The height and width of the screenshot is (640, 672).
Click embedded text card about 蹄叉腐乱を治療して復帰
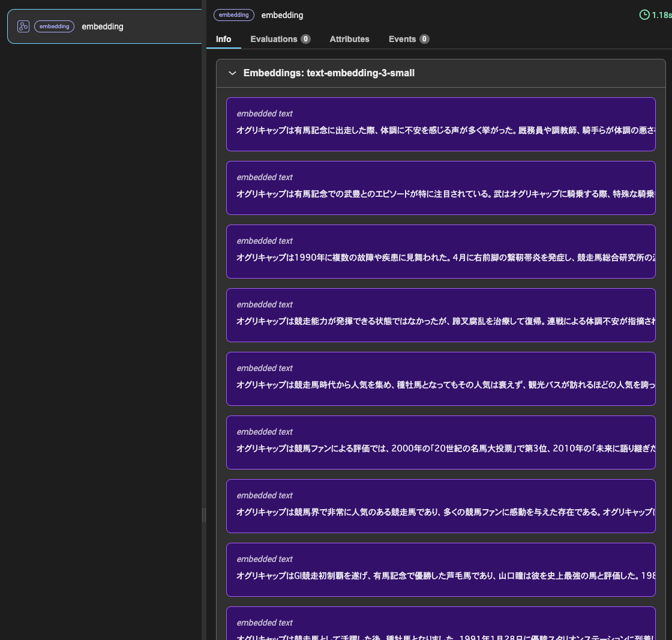pyautogui.click(x=440, y=315)
